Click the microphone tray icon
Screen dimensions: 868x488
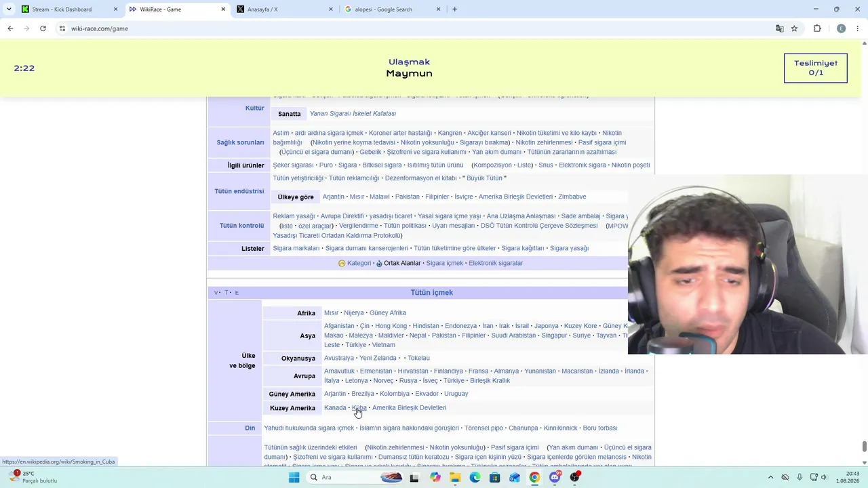pyautogui.click(x=800, y=477)
